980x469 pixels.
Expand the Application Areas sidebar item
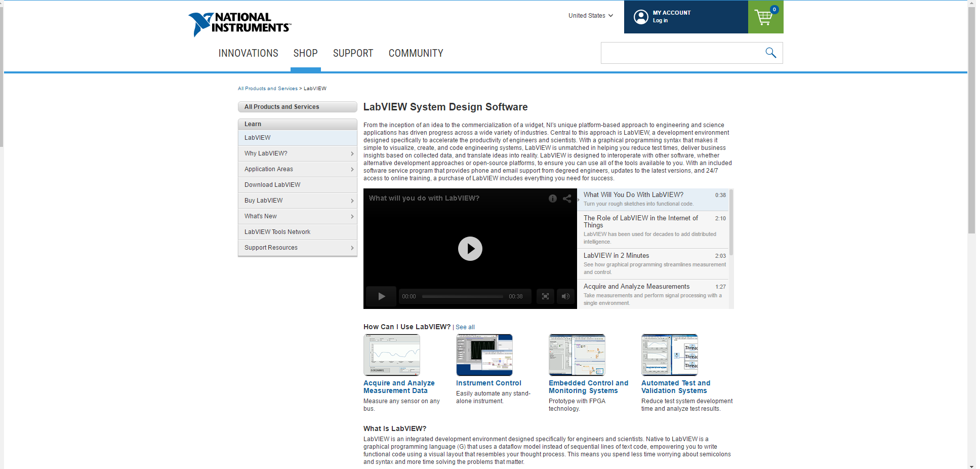pos(297,169)
